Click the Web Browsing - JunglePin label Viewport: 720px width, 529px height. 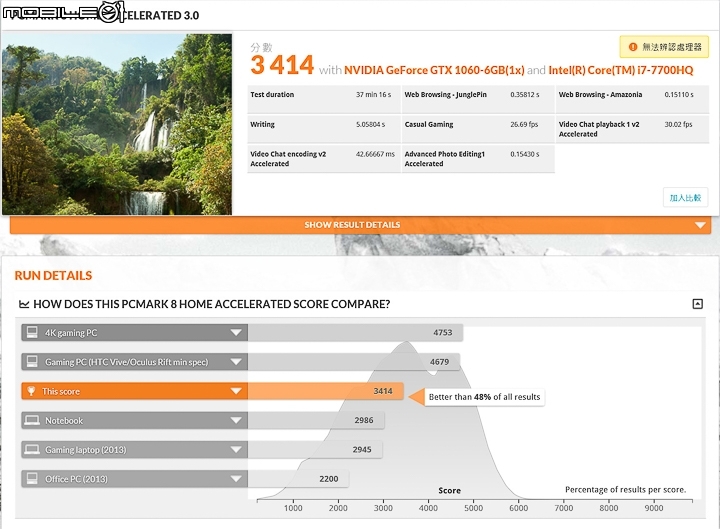pos(445,95)
